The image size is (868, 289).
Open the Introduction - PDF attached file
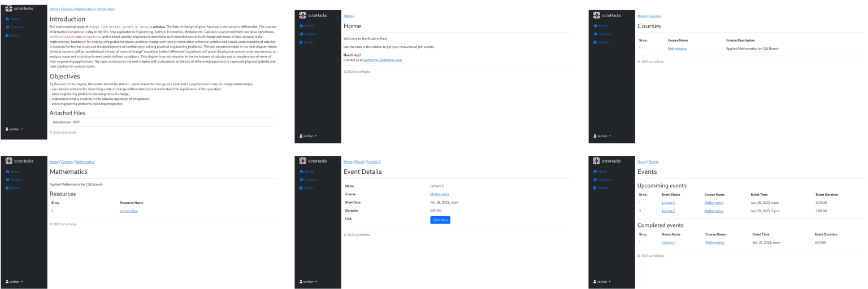66,122
